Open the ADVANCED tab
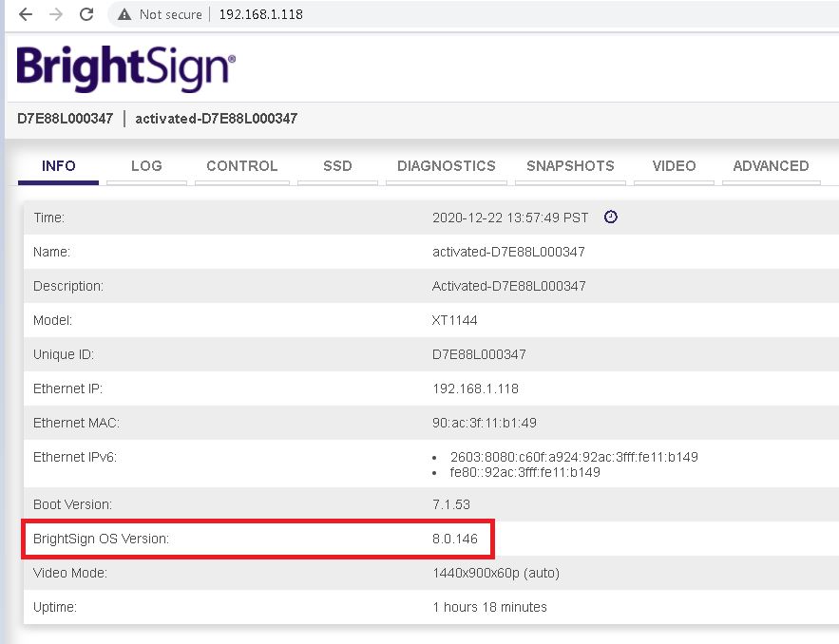The image size is (839, 644). [x=771, y=166]
